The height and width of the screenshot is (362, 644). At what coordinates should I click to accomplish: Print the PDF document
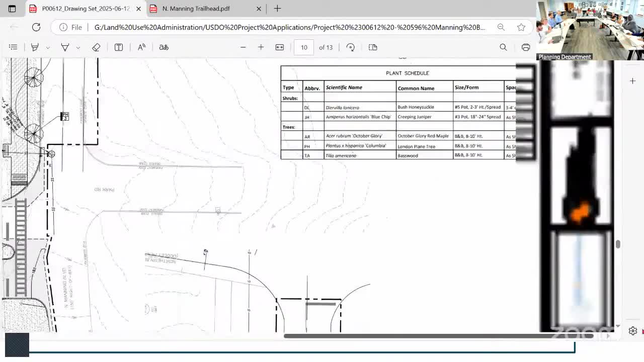click(x=526, y=47)
